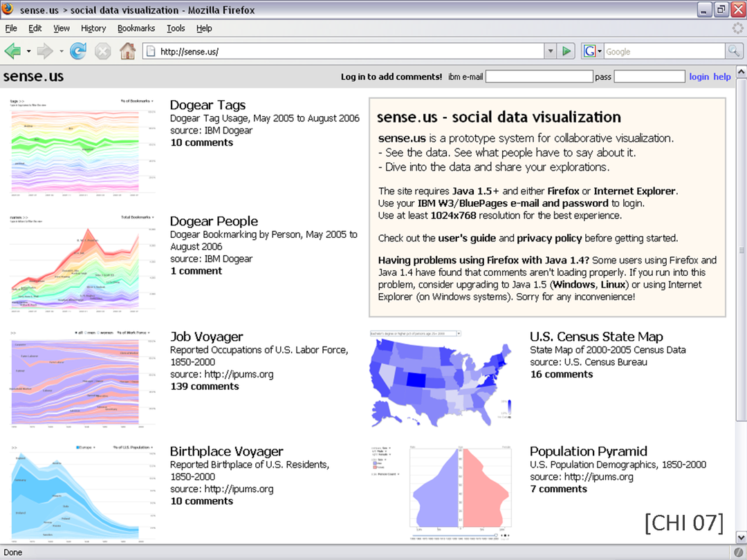This screenshot has width=747, height=560.
Task: Click the login link
Action: click(x=699, y=77)
